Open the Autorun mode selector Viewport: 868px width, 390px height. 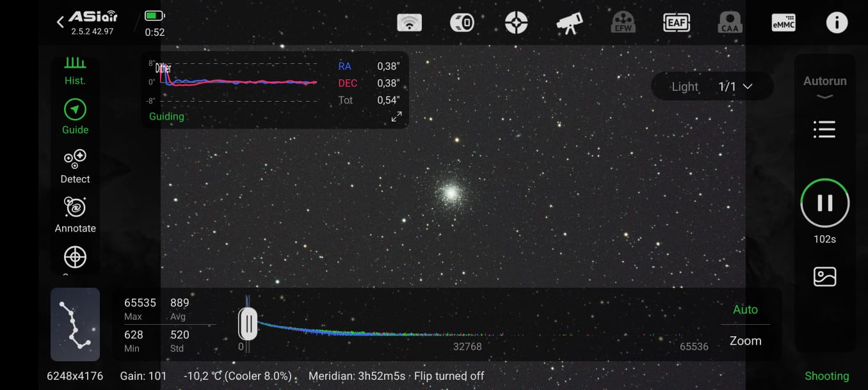click(824, 88)
